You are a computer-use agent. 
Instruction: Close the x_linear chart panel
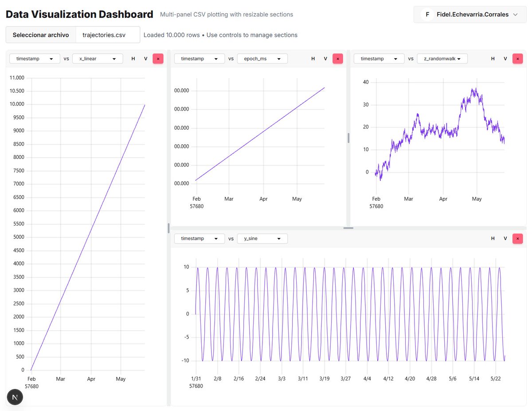click(x=158, y=59)
